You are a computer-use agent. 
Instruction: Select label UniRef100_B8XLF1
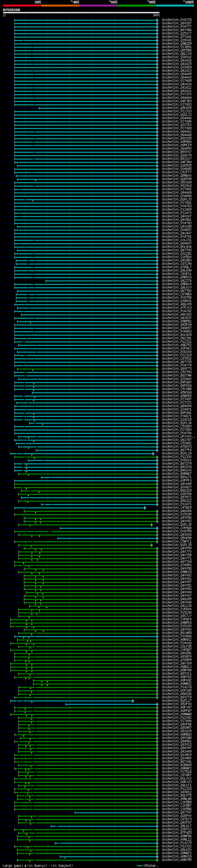click(x=177, y=477)
